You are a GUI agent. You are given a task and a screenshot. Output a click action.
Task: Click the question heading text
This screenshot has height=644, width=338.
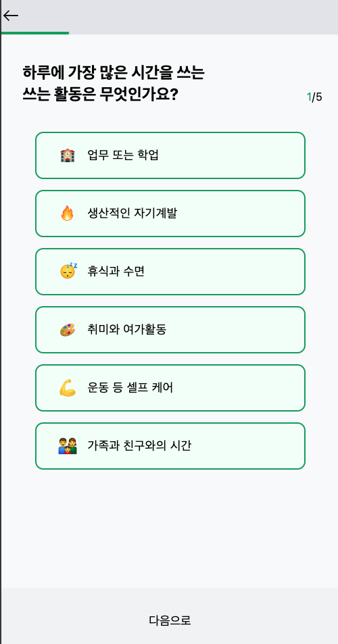pos(114,84)
